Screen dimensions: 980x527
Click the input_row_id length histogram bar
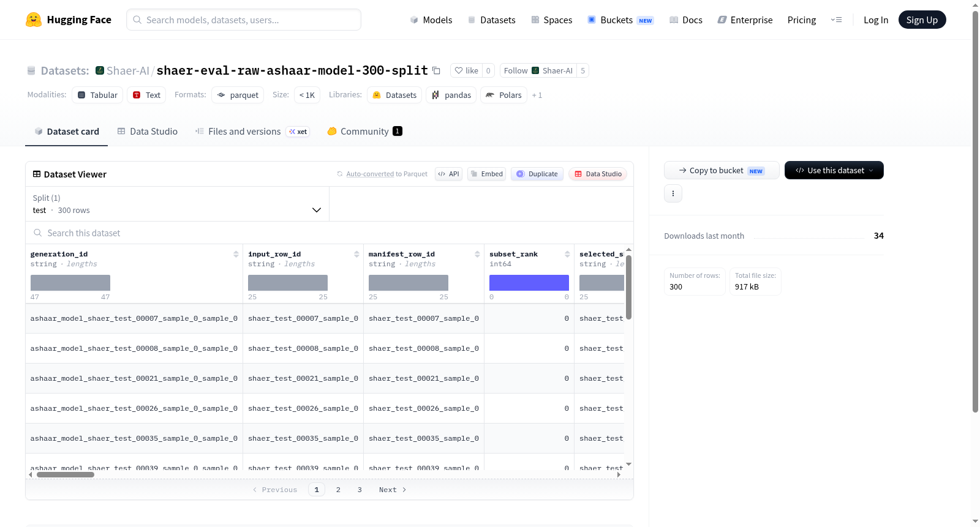tap(288, 283)
